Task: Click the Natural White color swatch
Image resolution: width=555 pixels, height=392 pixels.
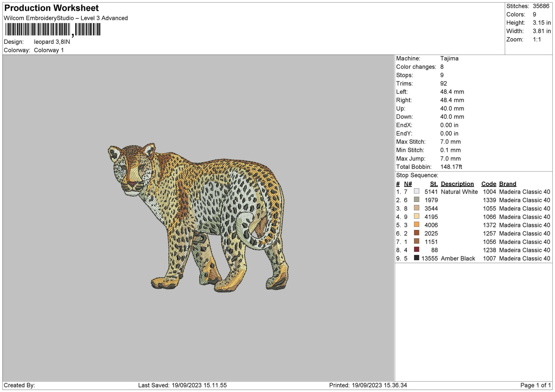Action: pyautogui.click(x=416, y=191)
